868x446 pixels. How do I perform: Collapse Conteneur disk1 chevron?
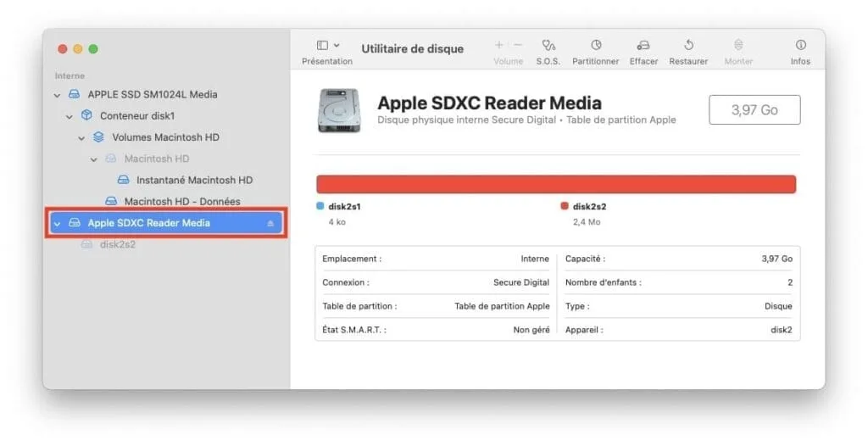pos(70,117)
